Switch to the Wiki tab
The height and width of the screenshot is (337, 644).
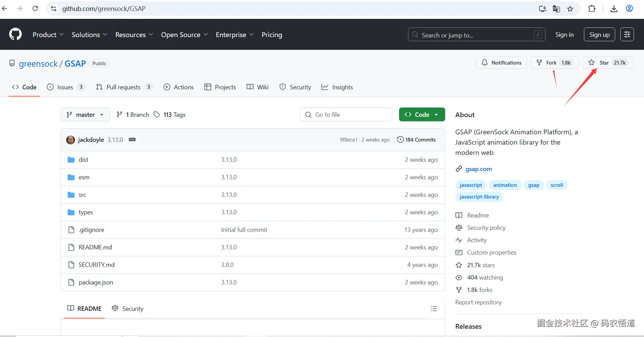pos(258,87)
